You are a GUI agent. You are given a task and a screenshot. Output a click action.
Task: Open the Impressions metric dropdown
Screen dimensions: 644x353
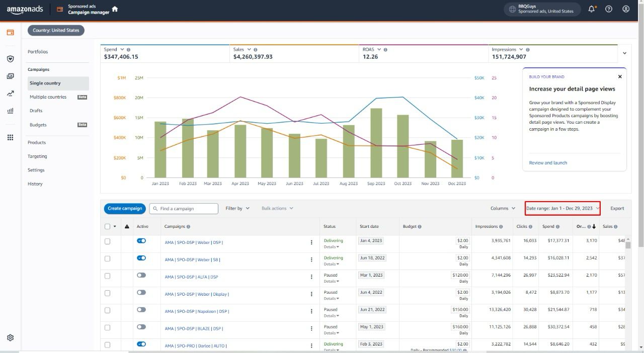click(x=521, y=50)
